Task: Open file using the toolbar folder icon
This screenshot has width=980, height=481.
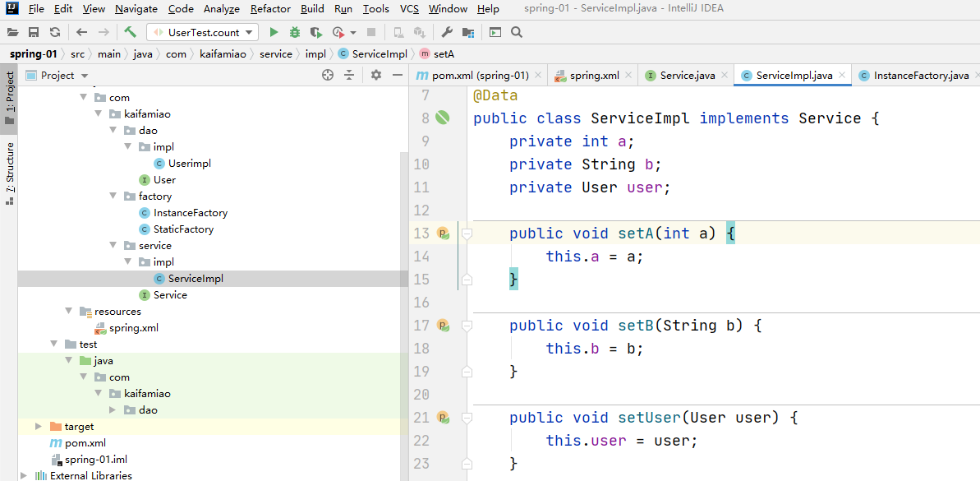Action: coord(12,32)
